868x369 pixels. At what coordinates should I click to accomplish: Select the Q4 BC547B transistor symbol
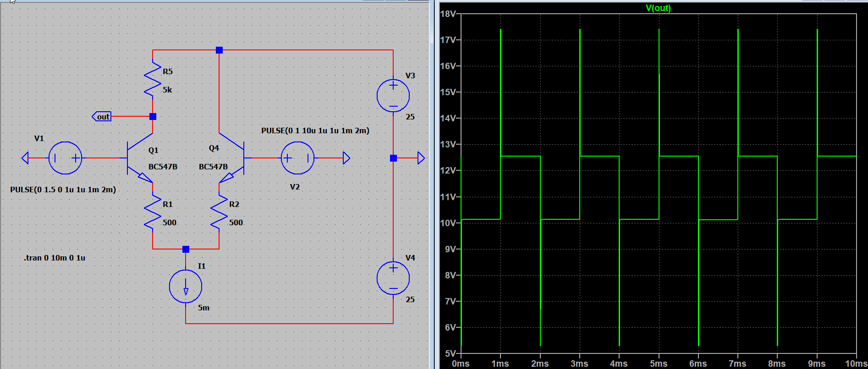click(x=231, y=158)
